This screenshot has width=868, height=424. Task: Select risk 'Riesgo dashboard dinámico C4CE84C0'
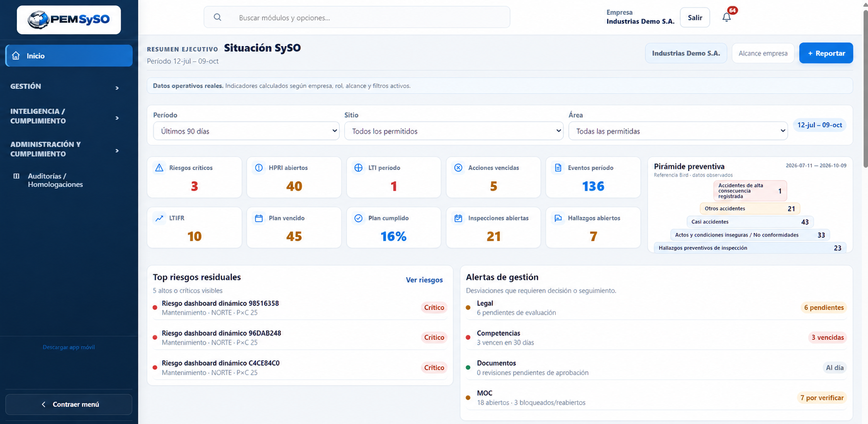(x=300, y=368)
